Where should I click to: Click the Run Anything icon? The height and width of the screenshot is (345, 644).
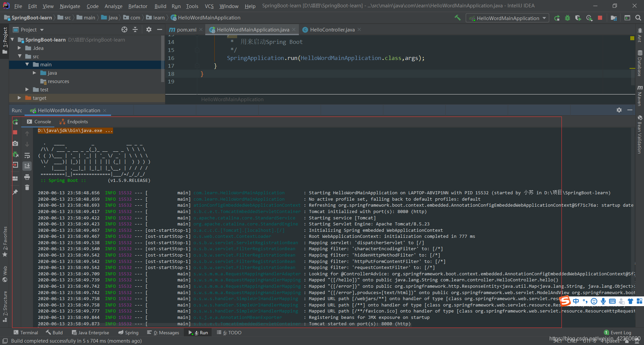tap(627, 18)
